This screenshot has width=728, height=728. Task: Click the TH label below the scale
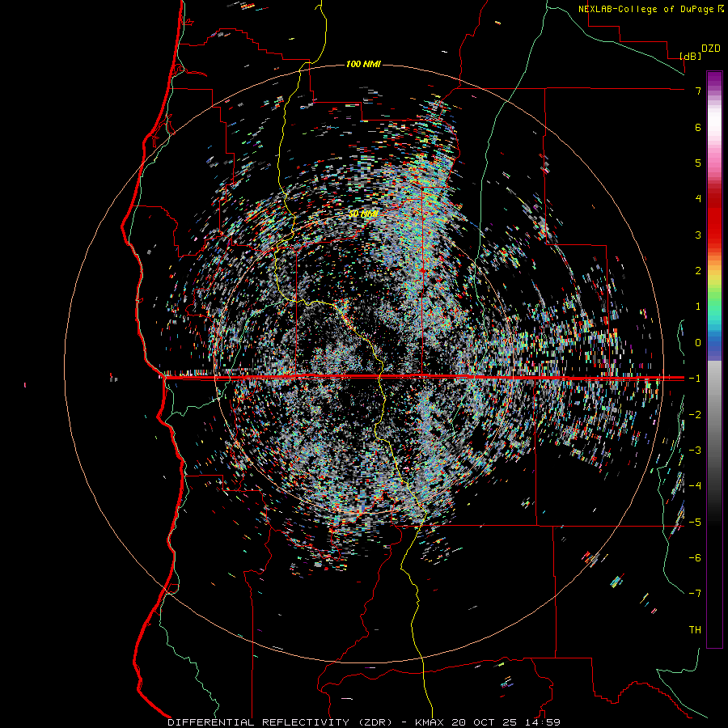click(695, 630)
